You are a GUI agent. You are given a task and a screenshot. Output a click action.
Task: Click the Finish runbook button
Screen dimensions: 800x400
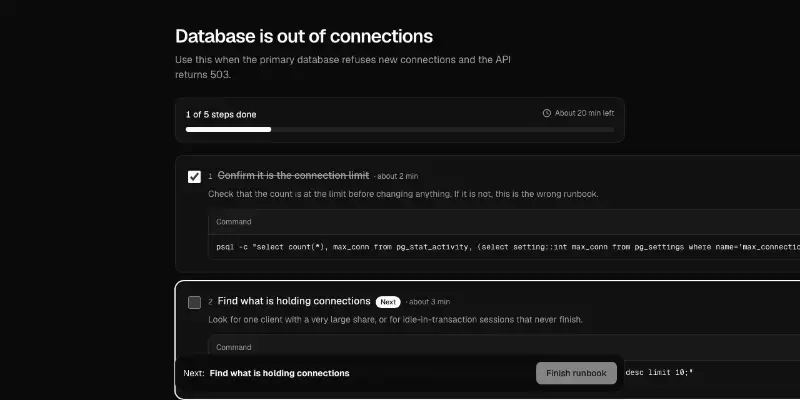point(576,373)
